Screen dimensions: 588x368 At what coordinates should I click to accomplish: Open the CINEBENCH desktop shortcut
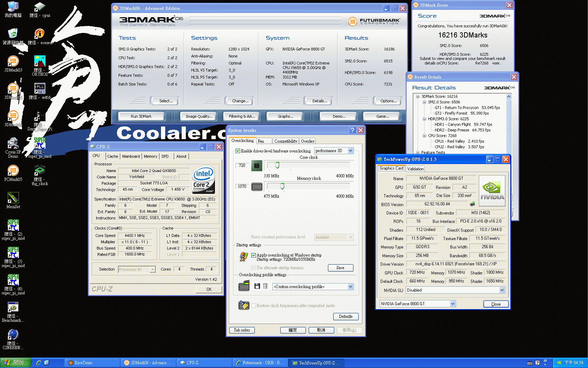pos(13,339)
